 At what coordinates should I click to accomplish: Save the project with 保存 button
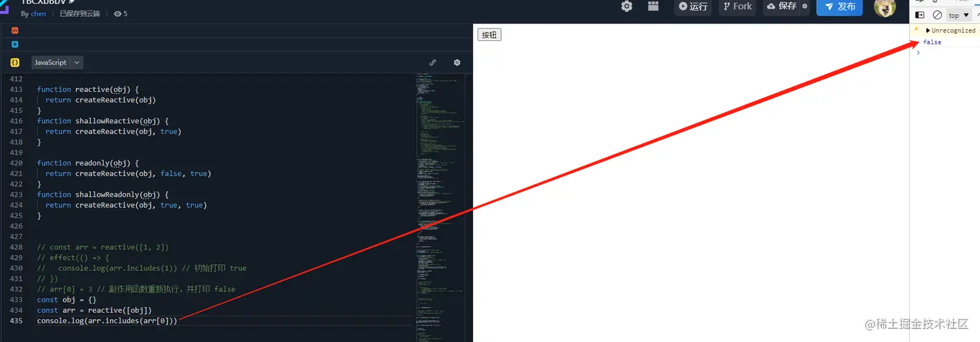pos(782,6)
